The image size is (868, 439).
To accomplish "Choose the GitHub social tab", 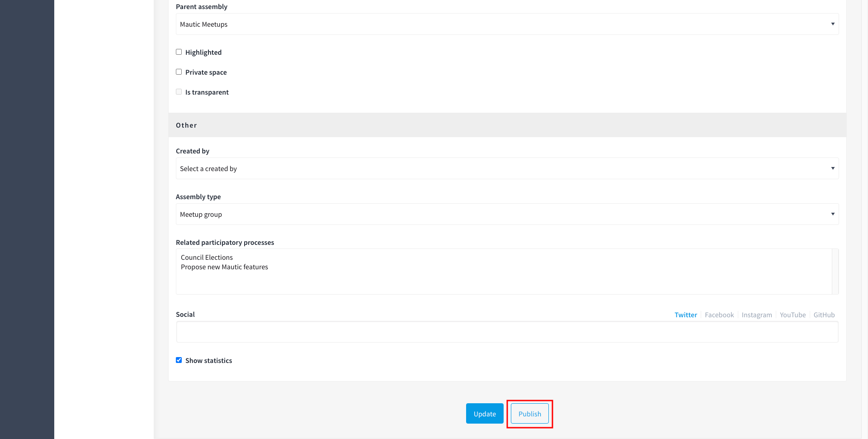I will click(824, 315).
